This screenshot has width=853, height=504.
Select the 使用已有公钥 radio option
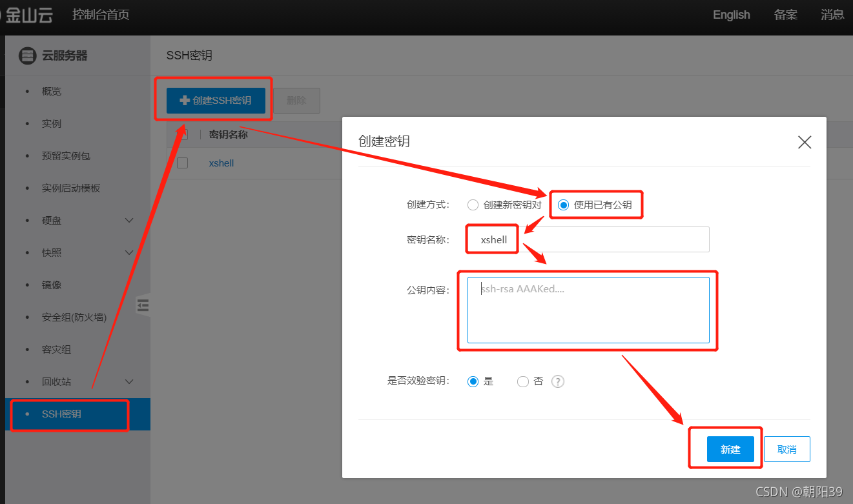tap(564, 205)
